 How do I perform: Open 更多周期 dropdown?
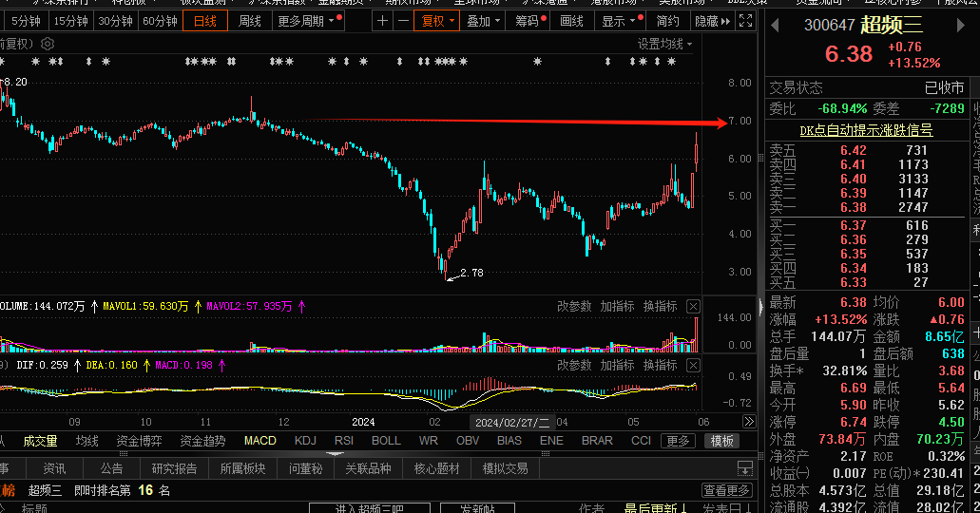(308, 21)
